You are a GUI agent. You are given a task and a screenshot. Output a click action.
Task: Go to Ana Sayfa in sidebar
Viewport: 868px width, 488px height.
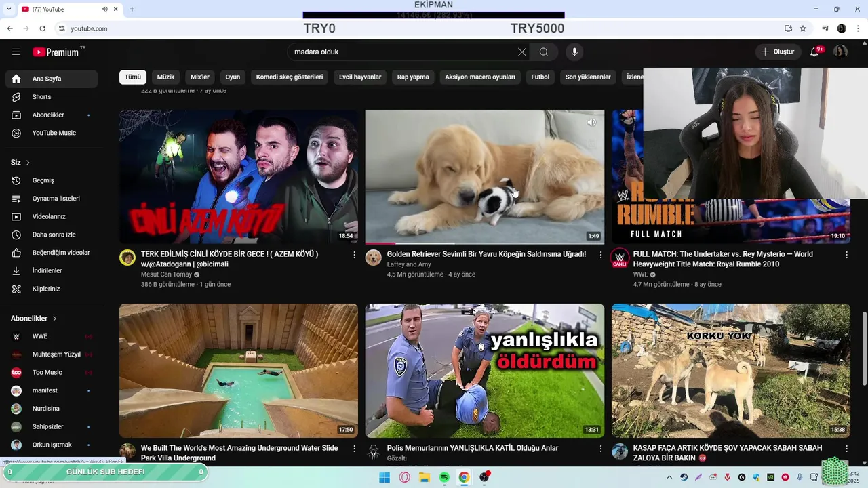tap(52, 79)
